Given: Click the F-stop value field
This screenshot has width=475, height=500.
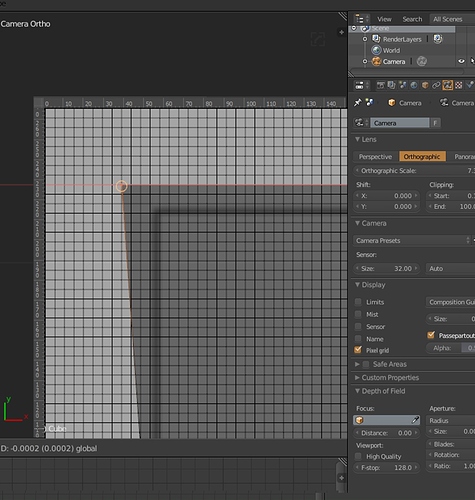Looking at the screenshot, I should click(x=386, y=467).
